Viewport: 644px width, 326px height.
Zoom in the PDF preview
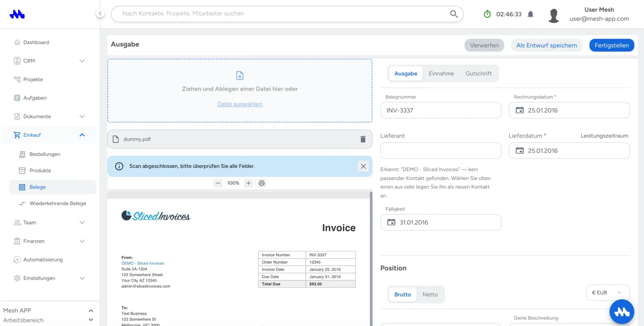(x=248, y=183)
